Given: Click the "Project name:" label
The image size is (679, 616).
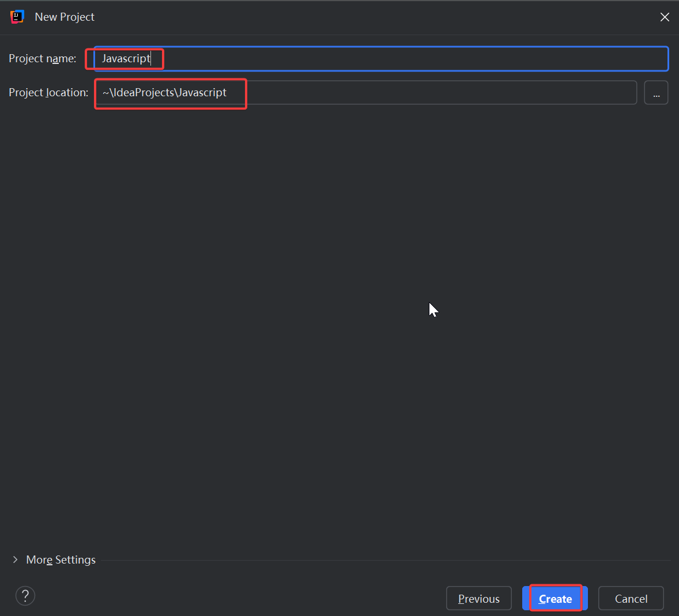Looking at the screenshot, I should [x=42, y=59].
